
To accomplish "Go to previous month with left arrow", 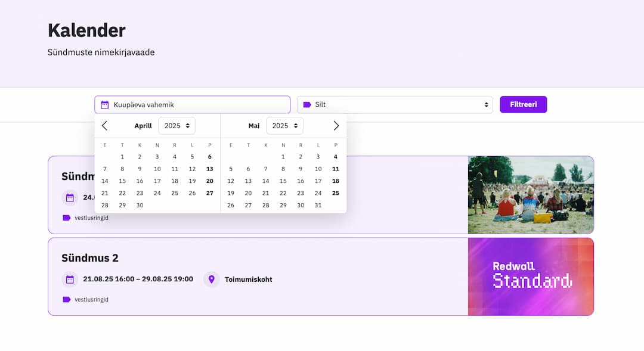I will (x=104, y=126).
